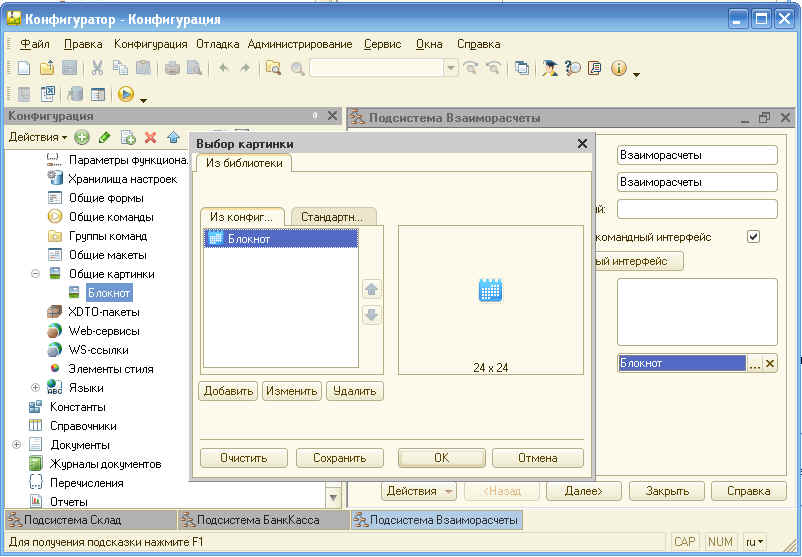Open the debug start dropdown arrow
This screenshot has height=557, width=802.
click(x=143, y=99)
